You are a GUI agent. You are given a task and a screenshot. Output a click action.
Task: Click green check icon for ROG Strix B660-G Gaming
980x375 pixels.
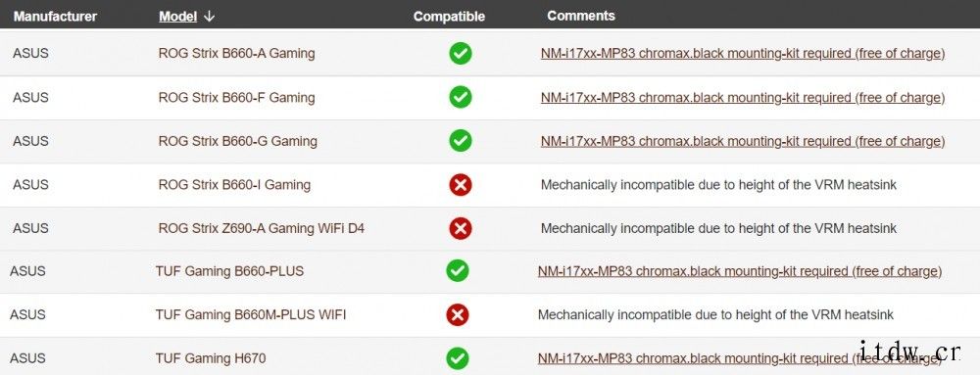[x=461, y=141]
